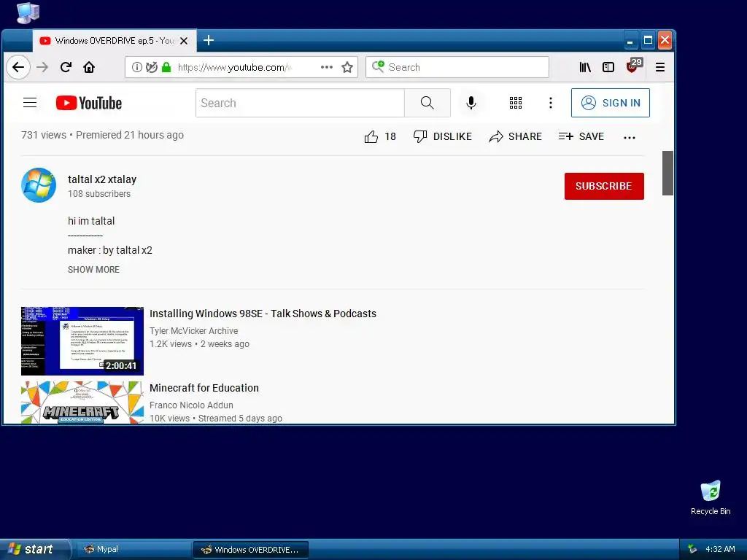Open the Franco Nicolo Addun channel link
Screen dimensions: 747x560
click(x=192, y=405)
